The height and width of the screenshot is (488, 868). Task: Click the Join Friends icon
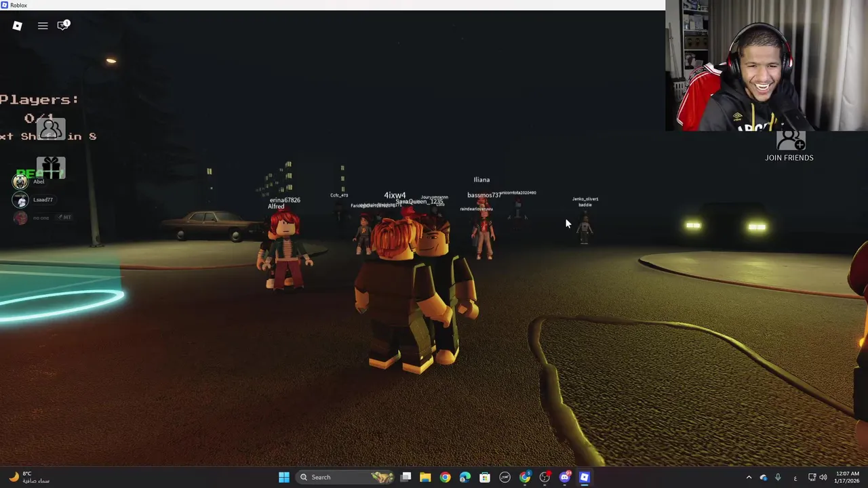click(x=790, y=140)
